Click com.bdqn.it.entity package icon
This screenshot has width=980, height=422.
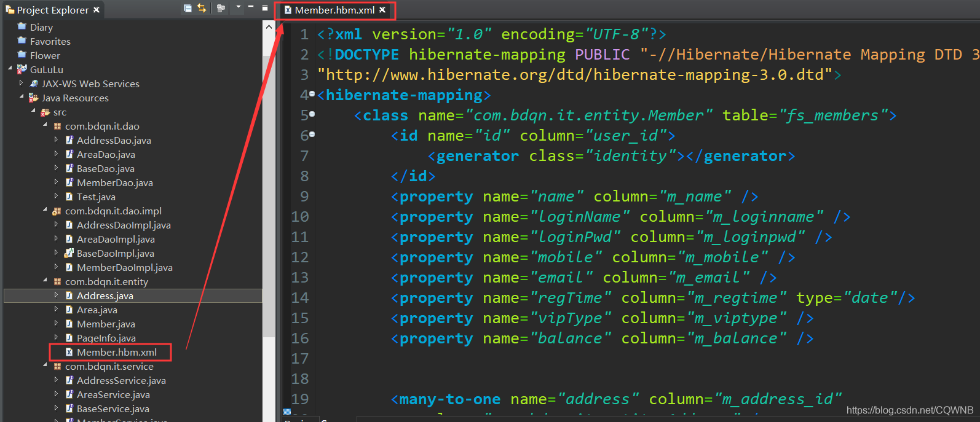click(57, 281)
